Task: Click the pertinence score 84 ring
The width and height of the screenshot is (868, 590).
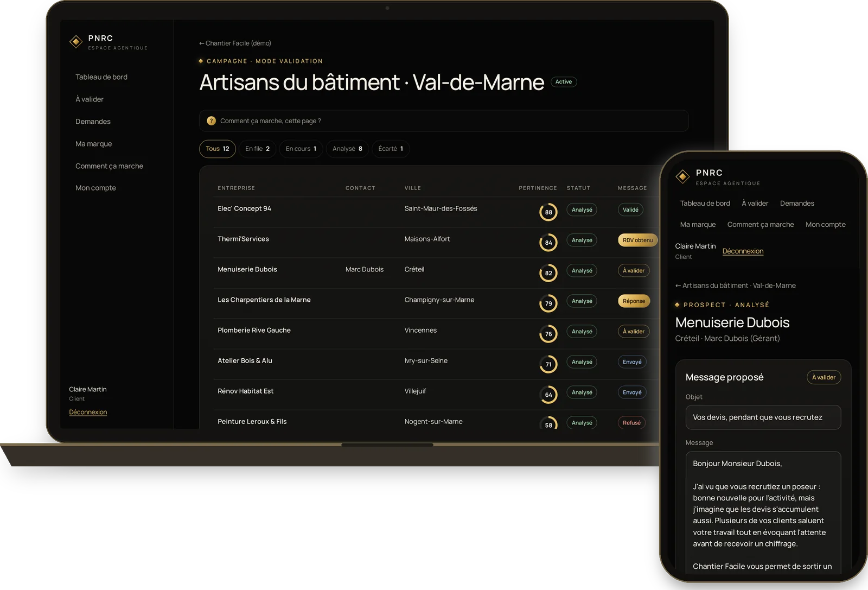Action: click(x=548, y=242)
